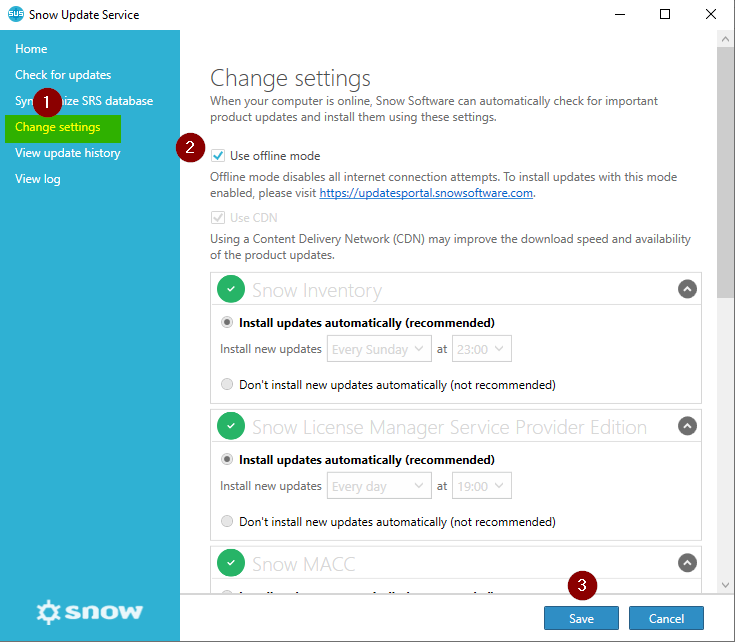Viewport: 735px width, 642px height.
Task: Close the Snow Update Service window
Action: click(x=711, y=15)
